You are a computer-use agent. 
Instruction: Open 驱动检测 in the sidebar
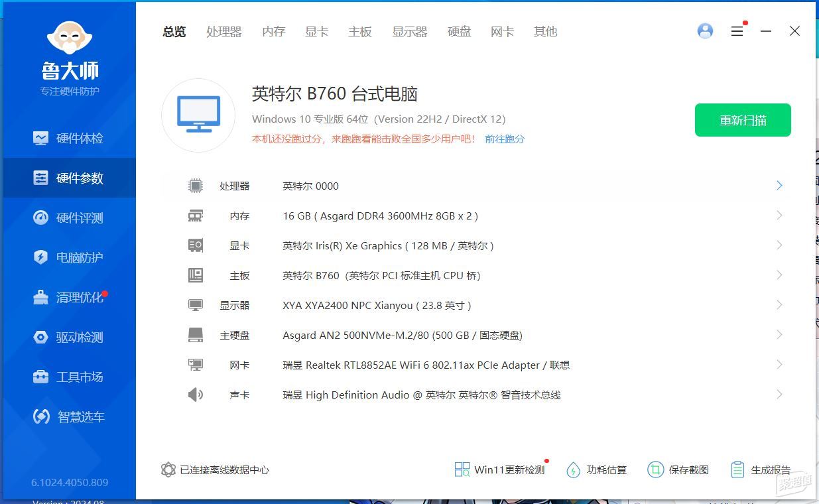coord(69,337)
